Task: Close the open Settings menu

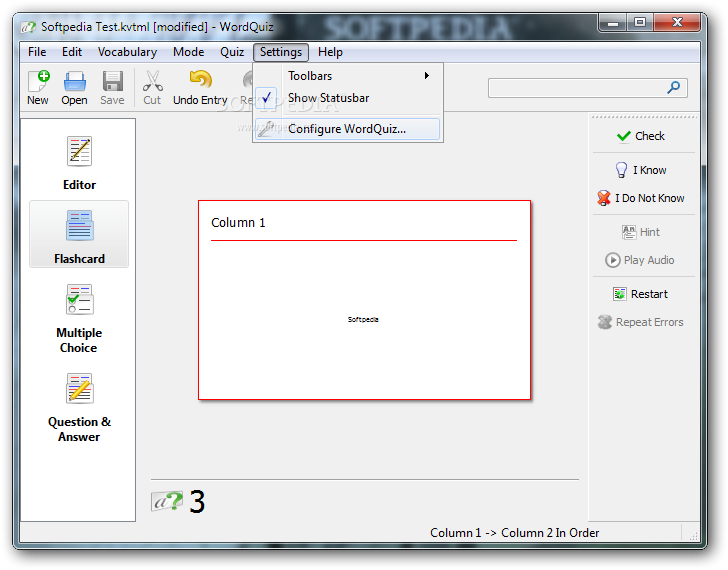Action: (281, 52)
